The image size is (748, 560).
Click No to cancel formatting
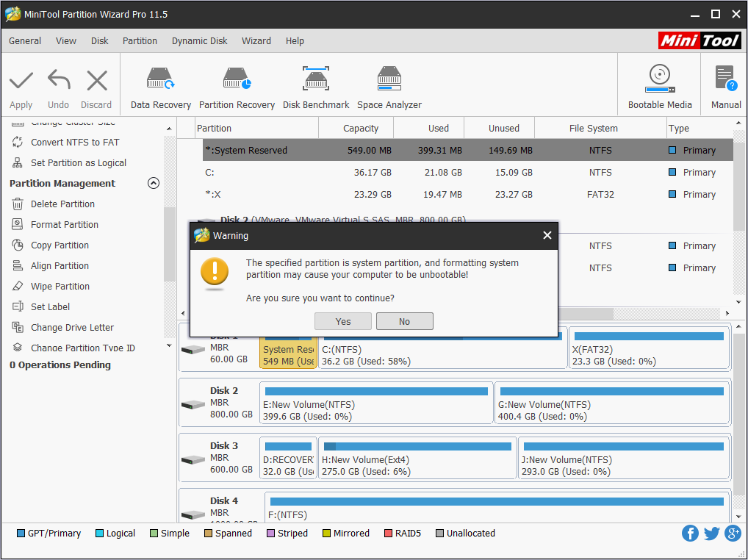pos(404,321)
